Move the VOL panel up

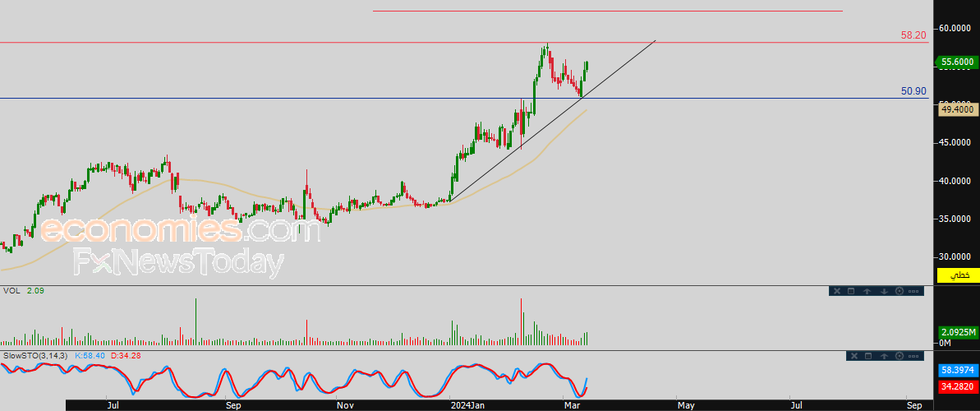coord(867,291)
